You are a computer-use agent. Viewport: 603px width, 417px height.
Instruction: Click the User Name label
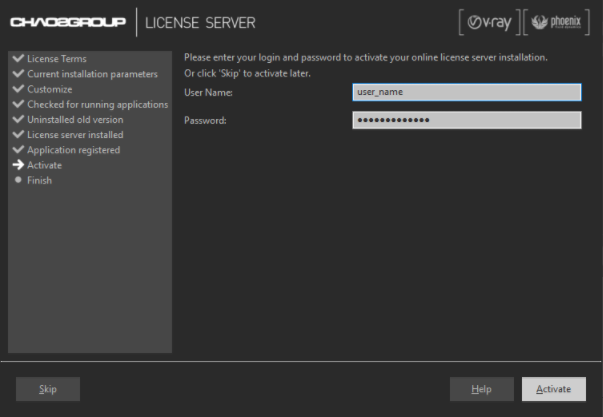pyautogui.click(x=208, y=93)
